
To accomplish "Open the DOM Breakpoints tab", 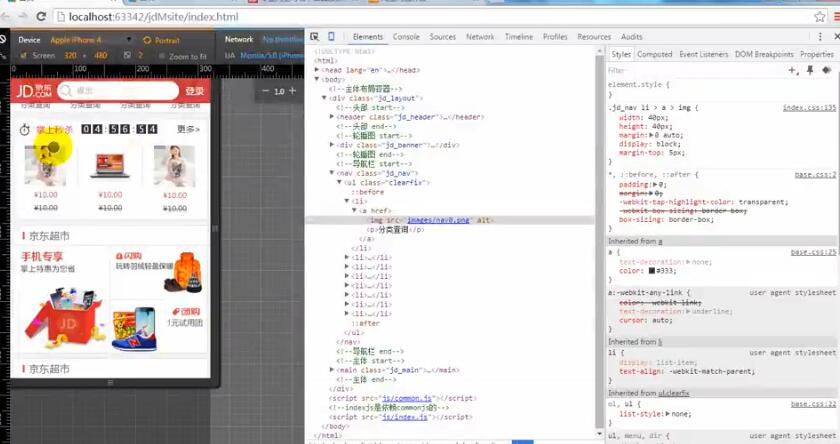I will [x=764, y=54].
